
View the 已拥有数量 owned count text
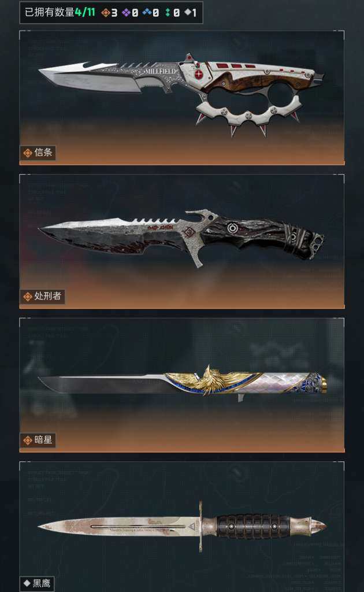(50, 12)
